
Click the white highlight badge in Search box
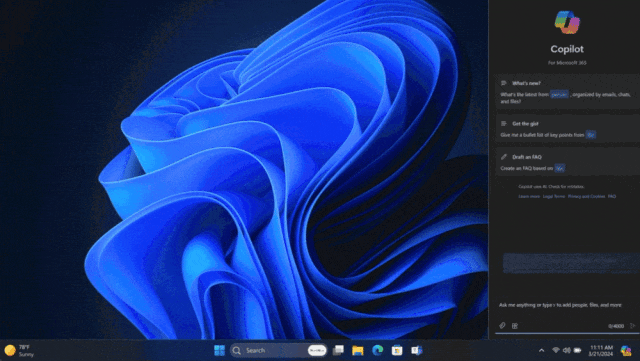tap(317, 350)
